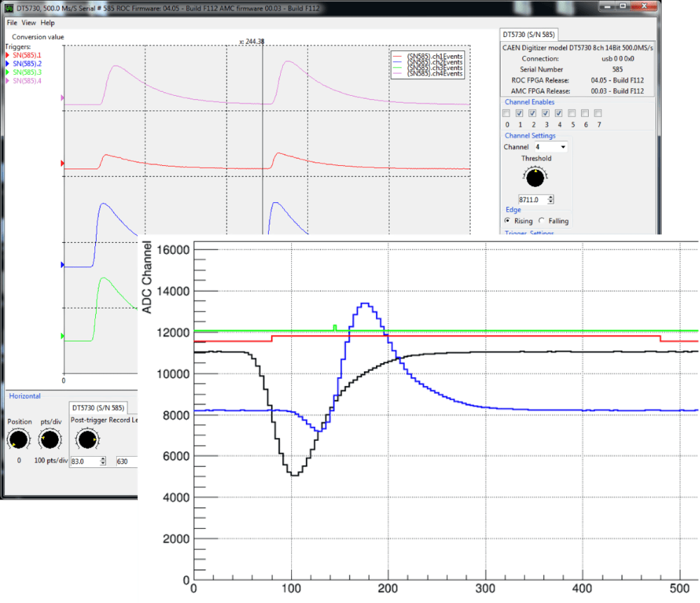Image resolution: width=700 pixels, height=603 pixels.
Task: Click the green SN(585).3 trigger entry
Action: tap(24, 72)
